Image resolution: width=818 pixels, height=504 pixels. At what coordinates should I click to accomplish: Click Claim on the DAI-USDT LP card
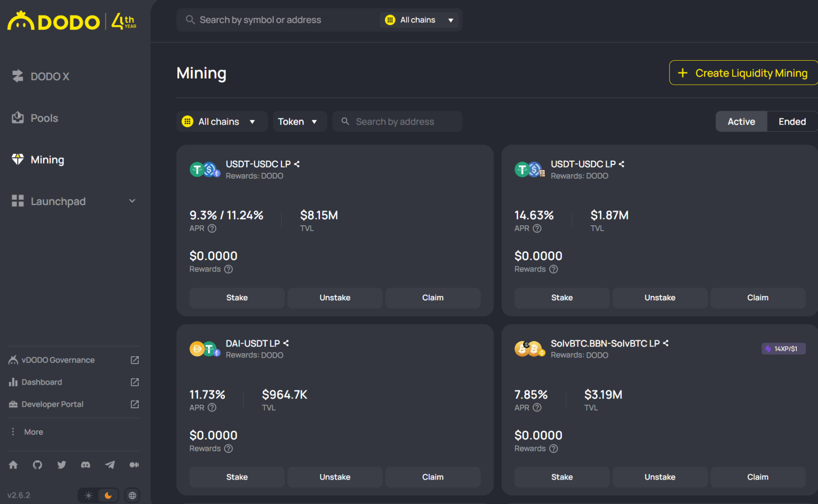433,477
